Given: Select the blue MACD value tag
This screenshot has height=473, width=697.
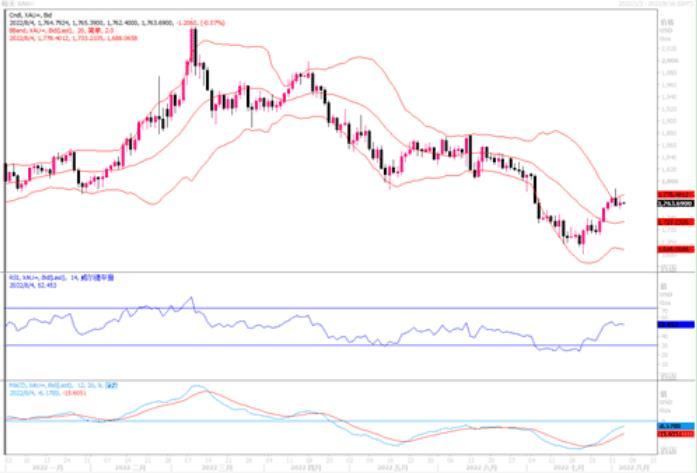Looking at the screenshot, I should pos(669,426).
